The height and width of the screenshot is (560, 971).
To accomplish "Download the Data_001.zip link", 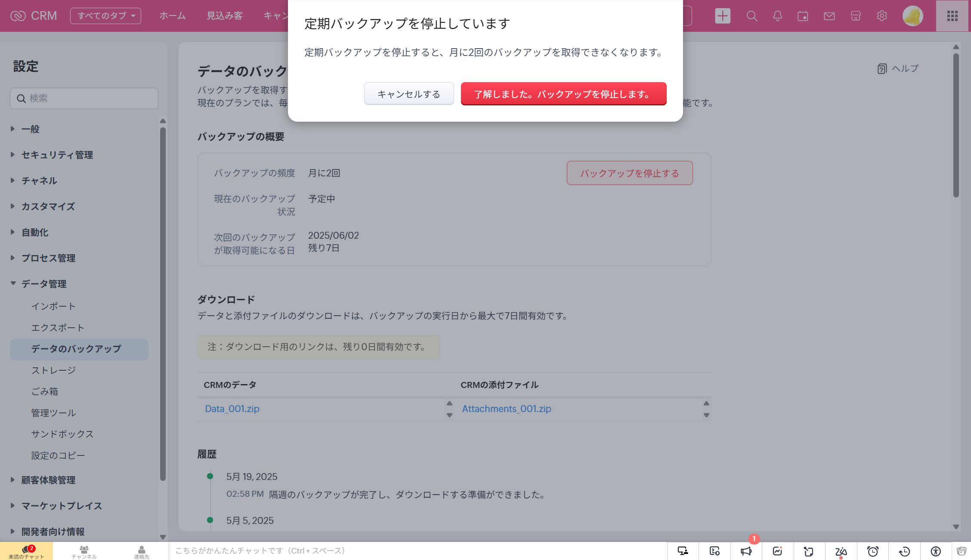I will click(x=232, y=409).
